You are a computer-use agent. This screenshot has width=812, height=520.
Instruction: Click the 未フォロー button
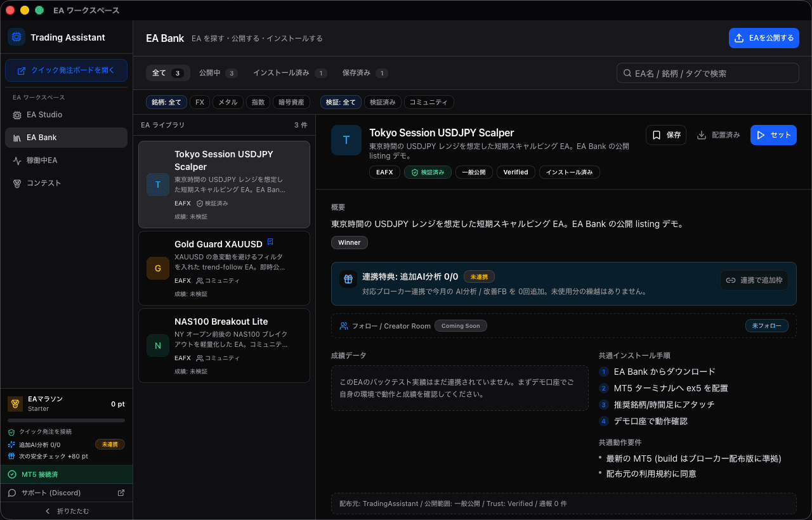coord(767,326)
